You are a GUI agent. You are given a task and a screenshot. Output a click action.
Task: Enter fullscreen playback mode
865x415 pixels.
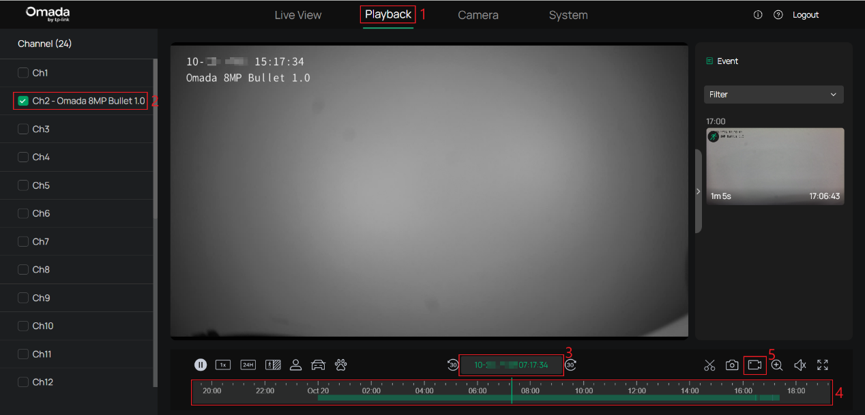(x=823, y=365)
